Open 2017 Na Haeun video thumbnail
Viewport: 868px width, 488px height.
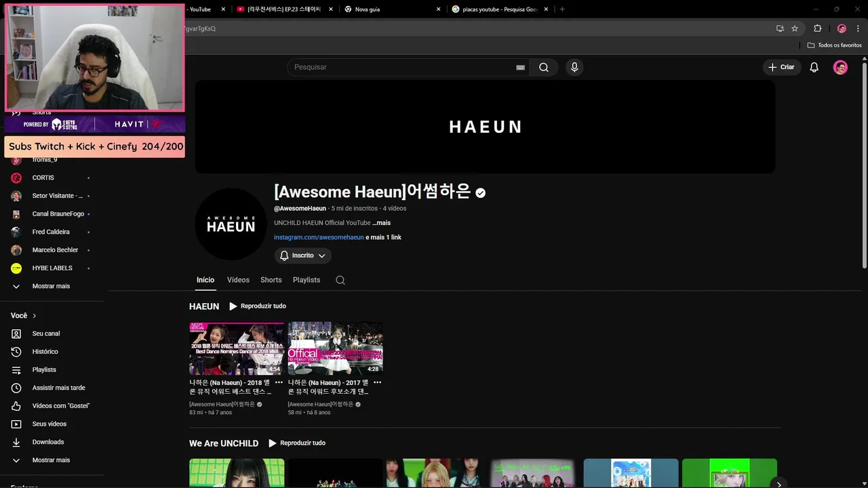click(335, 348)
